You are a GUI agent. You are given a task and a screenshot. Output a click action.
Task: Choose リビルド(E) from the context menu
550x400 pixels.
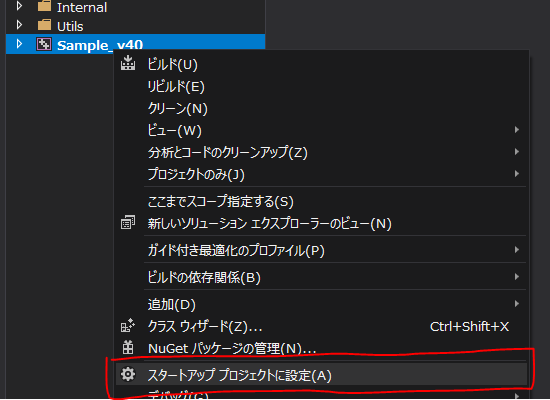click(x=321, y=86)
